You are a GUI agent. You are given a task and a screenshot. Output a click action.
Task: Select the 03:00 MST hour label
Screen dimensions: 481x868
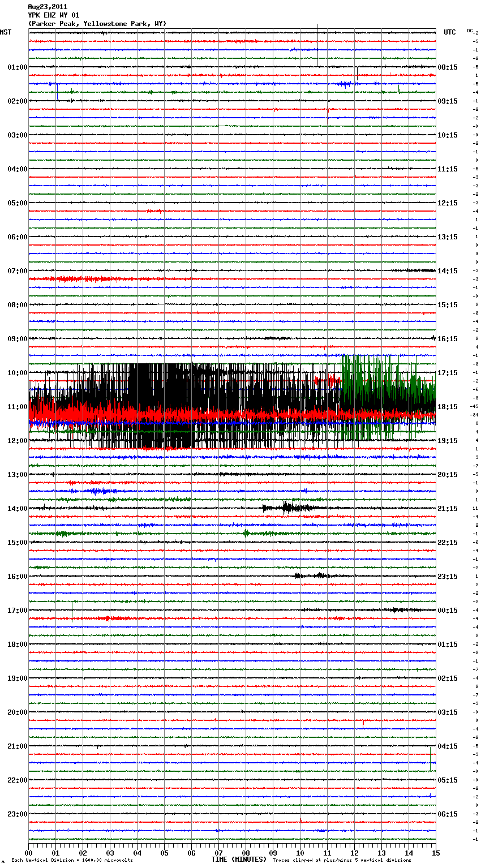(x=18, y=135)
